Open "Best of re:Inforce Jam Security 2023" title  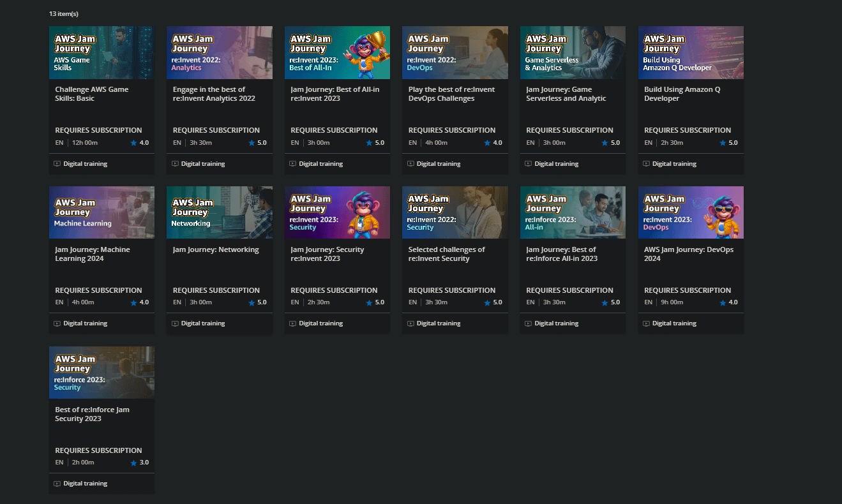(92, 414)
